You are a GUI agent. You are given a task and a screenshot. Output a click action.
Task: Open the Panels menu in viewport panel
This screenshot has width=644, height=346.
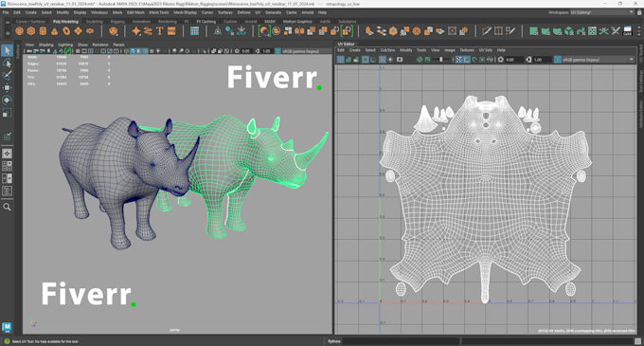pyautogui.click(x=118, y=45)
